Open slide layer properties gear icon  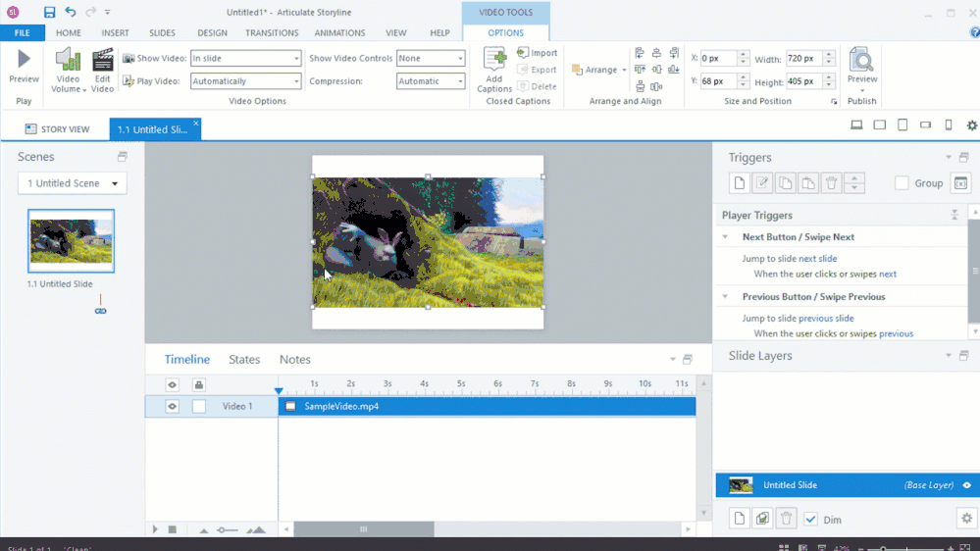coord(965,519)
